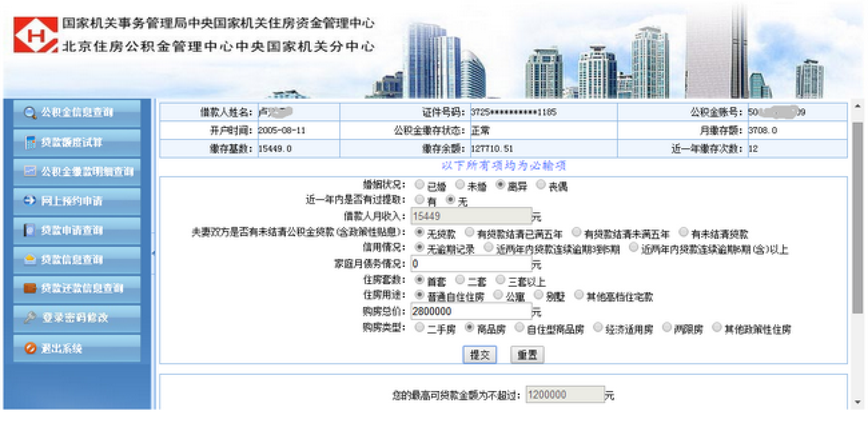Click the magnifier icon for 公积金信息查询
Viewport: 868px width, 427px height.
tap(30, 113)
